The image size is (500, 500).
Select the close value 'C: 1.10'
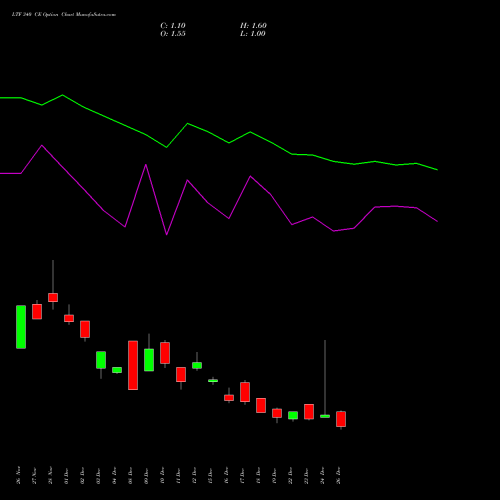pyautogui.click(x=173, y=26)
